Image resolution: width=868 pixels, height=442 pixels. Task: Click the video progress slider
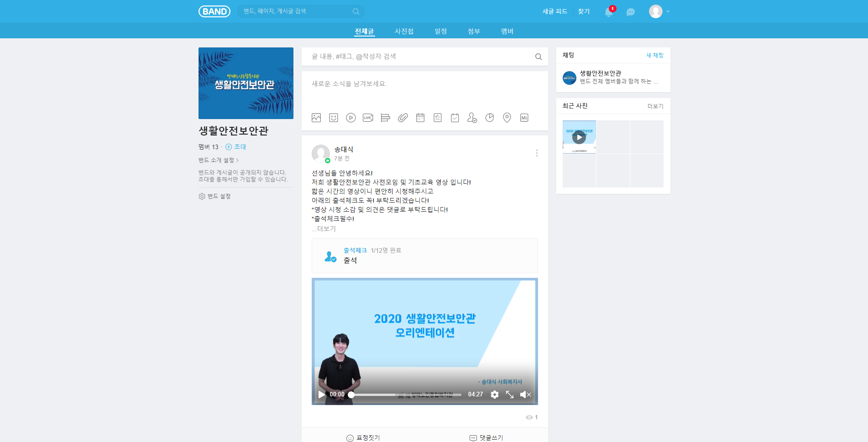point(406,395)
